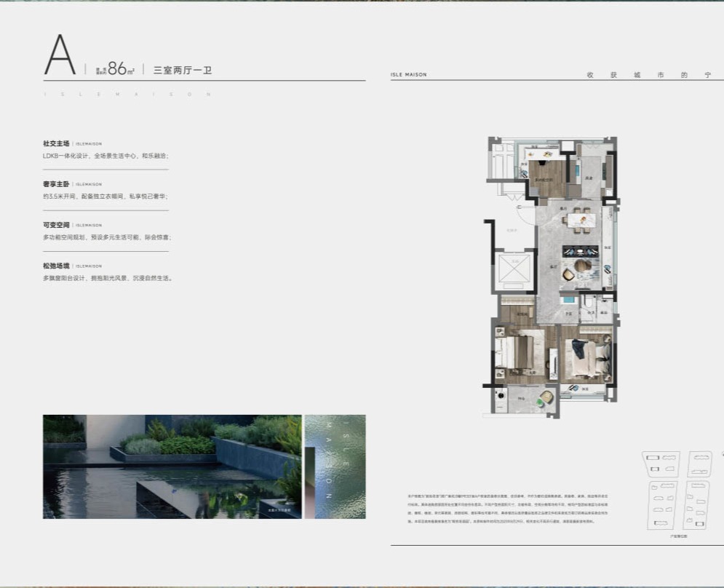Click the 松弛场境 feature heading

(x=56, y=266)
